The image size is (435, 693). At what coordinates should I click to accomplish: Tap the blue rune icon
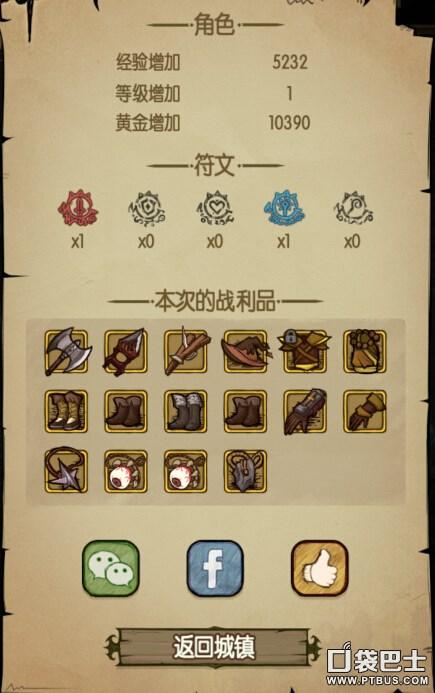(x=284, y=208)
